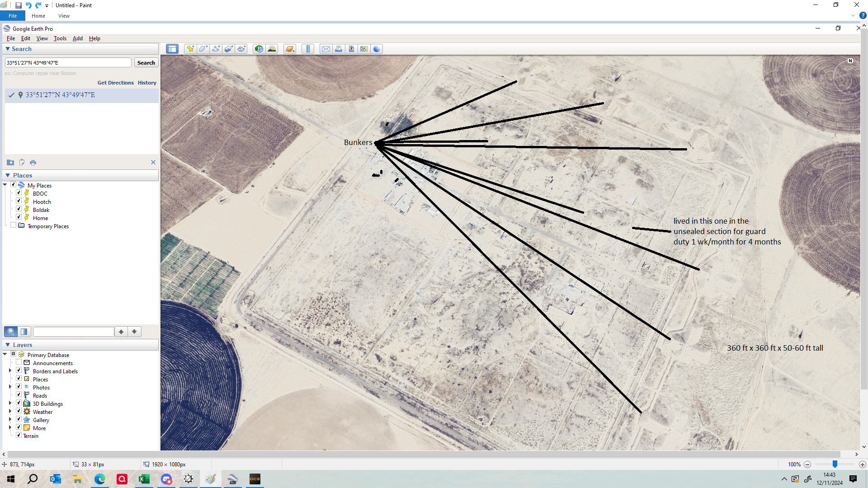Open the Google Earth Add menu
Image resolution: width=868 pixels, height=488 pixels.
[78, 38]
